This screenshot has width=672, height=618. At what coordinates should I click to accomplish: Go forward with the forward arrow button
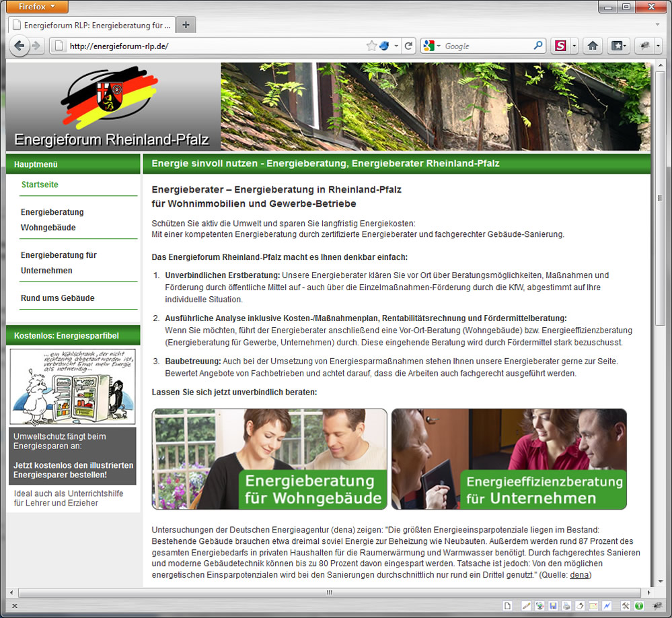pyautogui.click(x=37, y=46)
